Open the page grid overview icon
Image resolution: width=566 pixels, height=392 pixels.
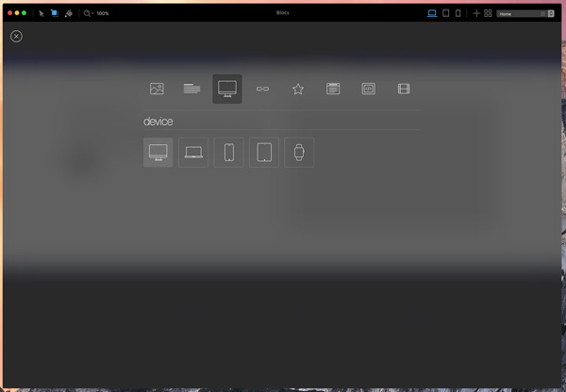click(x=488, y=13)
